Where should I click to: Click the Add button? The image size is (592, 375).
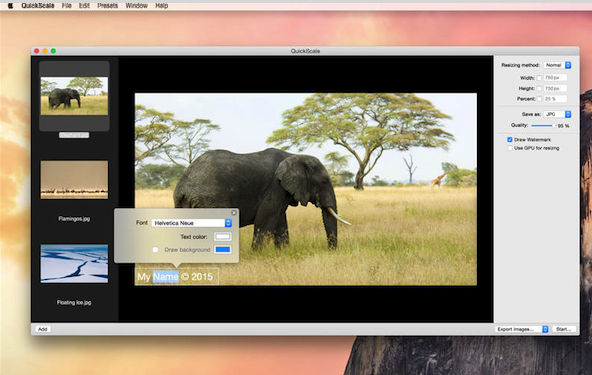point(43,329)
